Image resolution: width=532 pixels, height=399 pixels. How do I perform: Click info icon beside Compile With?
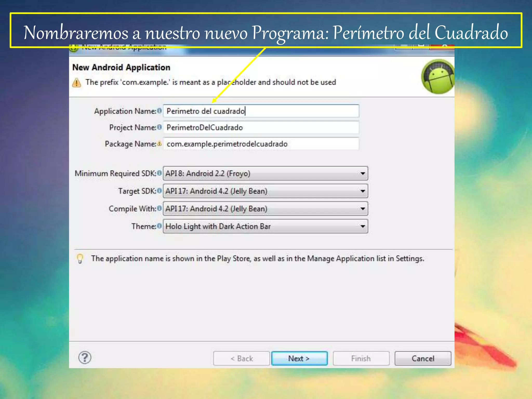click(x=159, y=208)
